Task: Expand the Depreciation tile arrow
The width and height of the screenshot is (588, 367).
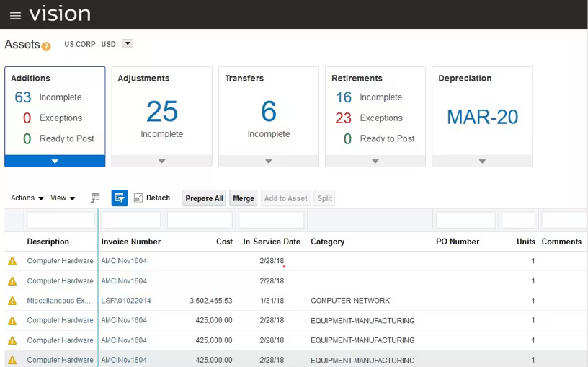Action: click(482, 162)
